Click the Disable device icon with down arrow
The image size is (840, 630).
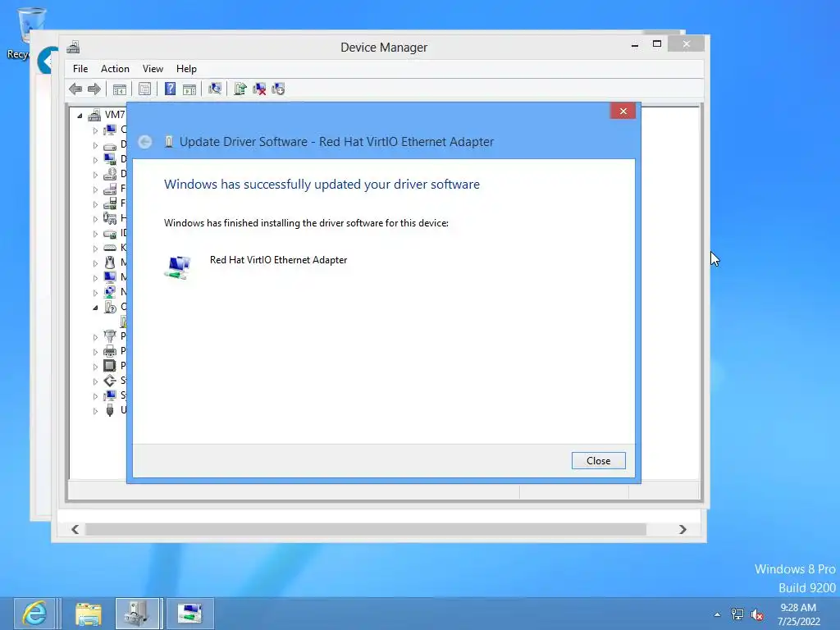click(x=278, y=89)
